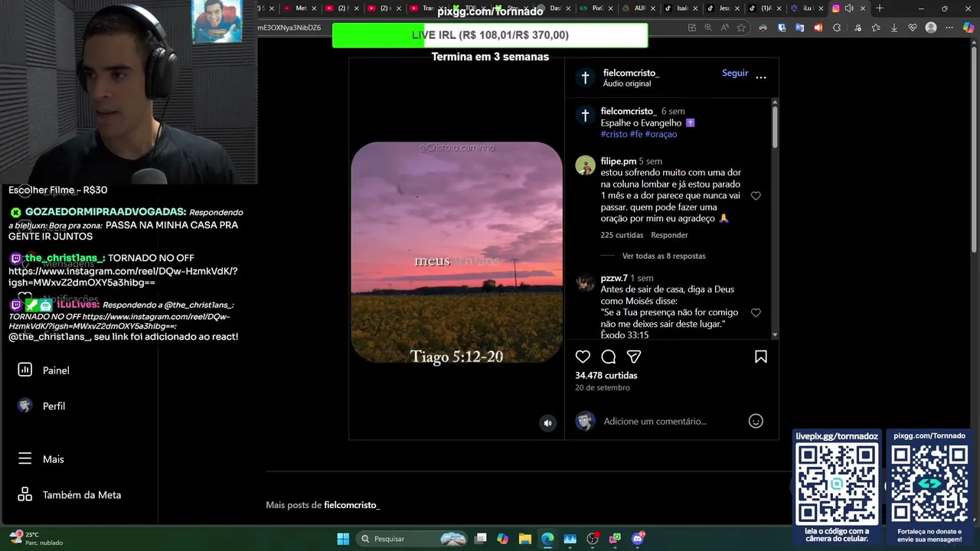980x551 pixels.
Task: Open the browser downloads icon
Action: (893, 28)
